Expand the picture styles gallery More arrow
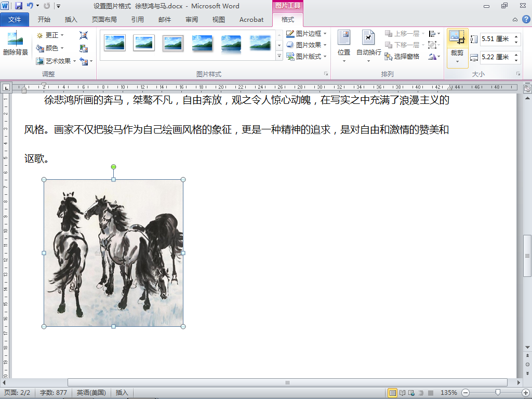 click(279, 56)
